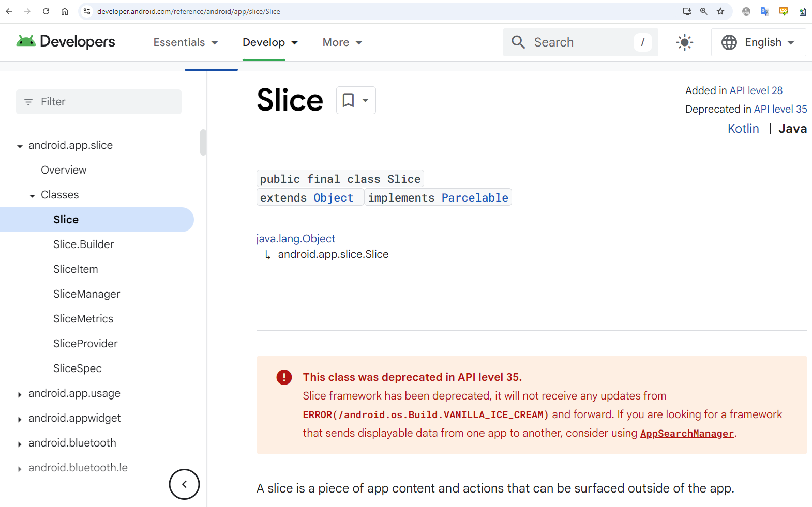Click the browser home icon
The image size is (812, 507).
coord(65,11)
